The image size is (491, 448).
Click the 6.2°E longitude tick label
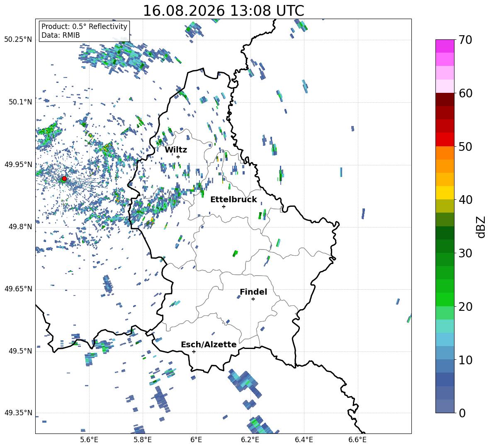click(x=250, y=440)
